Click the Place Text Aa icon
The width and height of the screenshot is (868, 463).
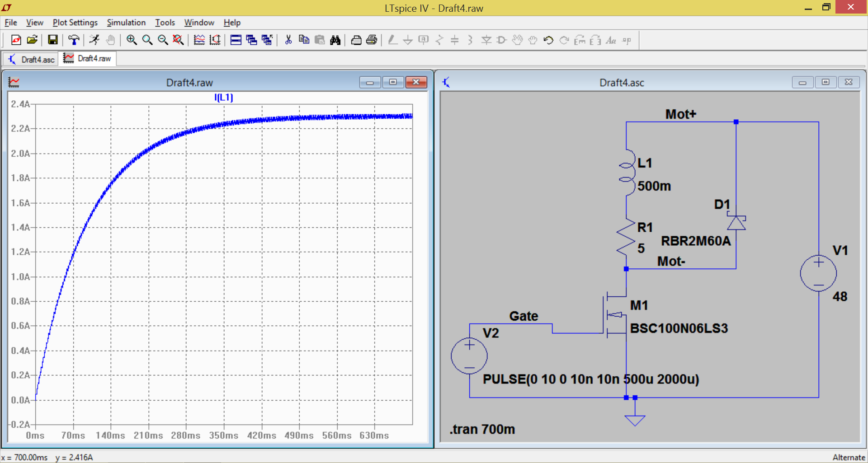(611, 40)
